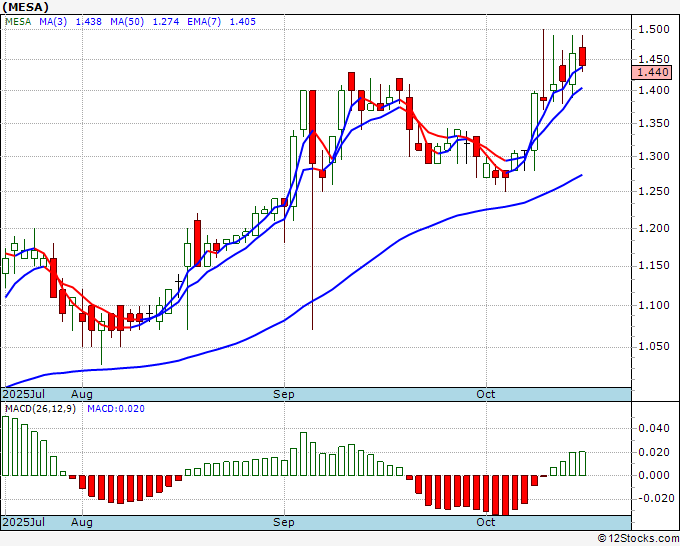
Task: Click the (MESA) chart title
Action: tap(25, 7)
